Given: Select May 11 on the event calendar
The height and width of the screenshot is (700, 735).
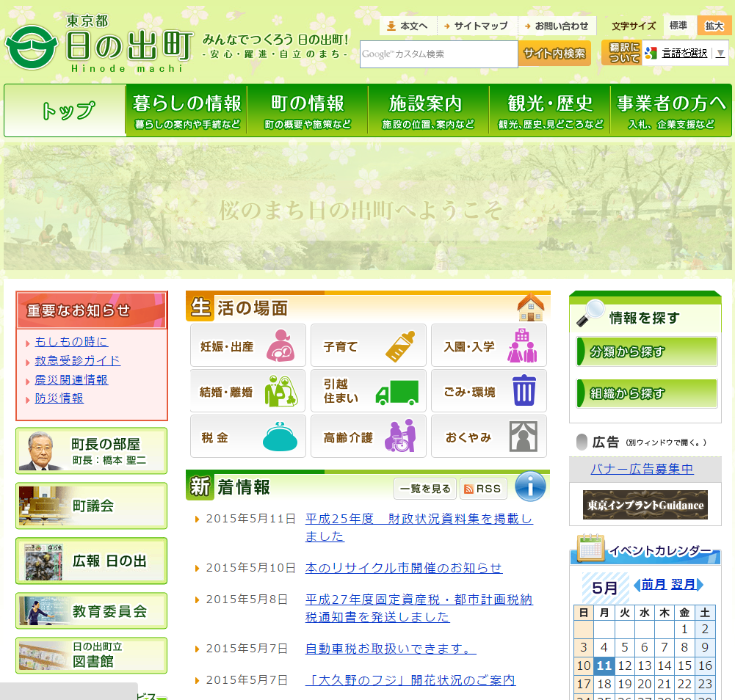Looking at the screenshot, I should [604, 666].
